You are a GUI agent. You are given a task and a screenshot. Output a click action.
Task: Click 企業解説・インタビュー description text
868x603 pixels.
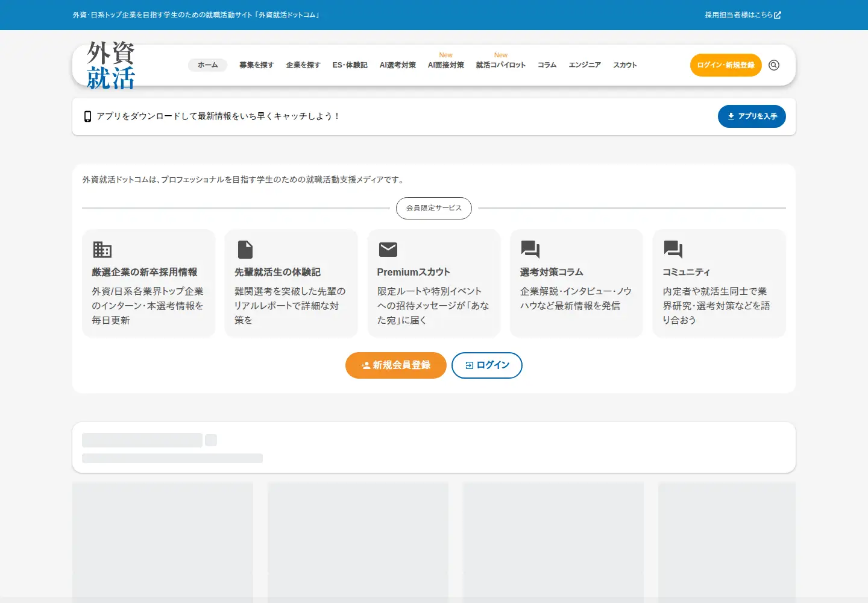pyautogui.click(x=576, y=298)
